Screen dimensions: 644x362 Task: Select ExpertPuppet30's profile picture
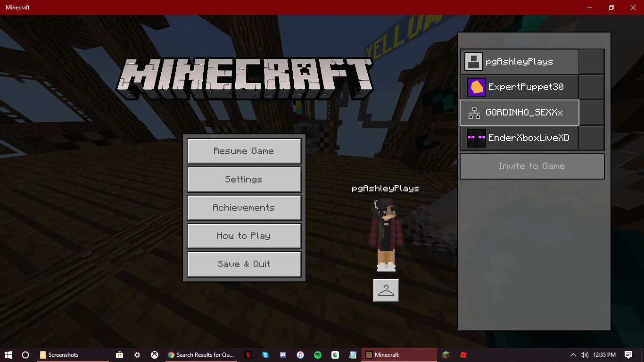pyautogui.click(x=476, y=87)
